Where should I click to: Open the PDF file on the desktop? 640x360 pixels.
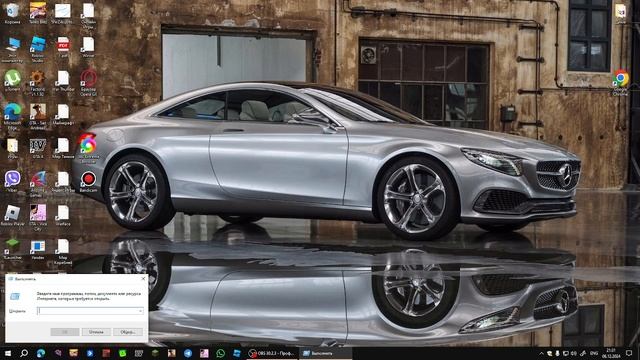[63, 47]
